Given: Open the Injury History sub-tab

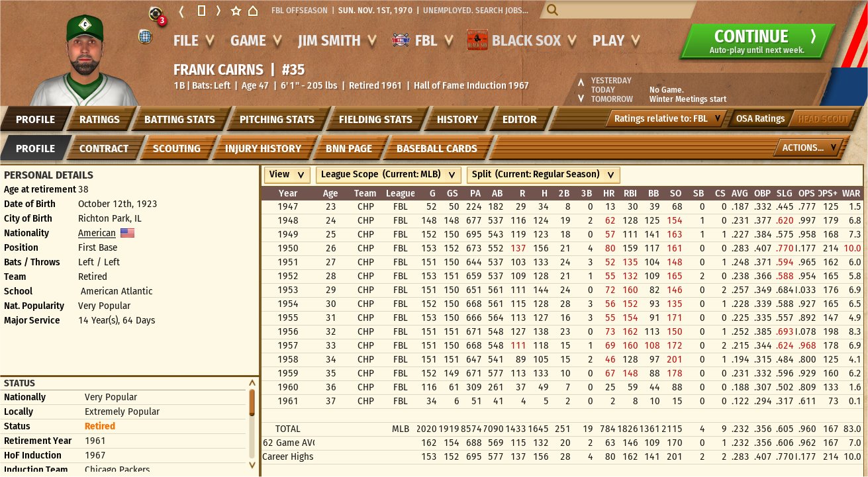Looking at the screenshot, I should coord(263,148).
